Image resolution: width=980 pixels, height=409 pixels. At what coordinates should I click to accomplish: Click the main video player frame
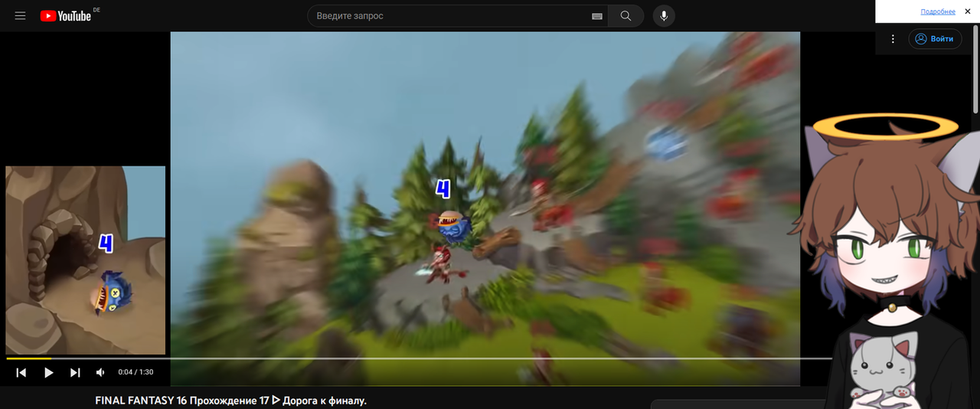pyautogui.click(x=485, y=208)
